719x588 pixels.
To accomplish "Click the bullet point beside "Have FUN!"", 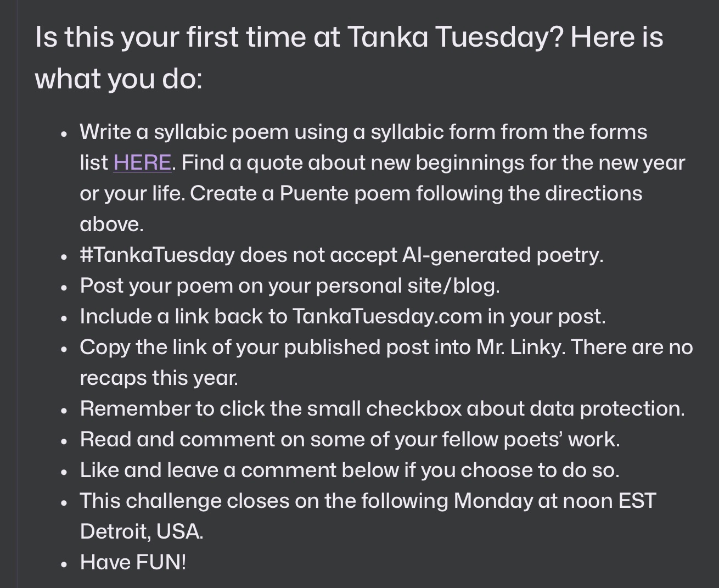I will coord(65,564).
